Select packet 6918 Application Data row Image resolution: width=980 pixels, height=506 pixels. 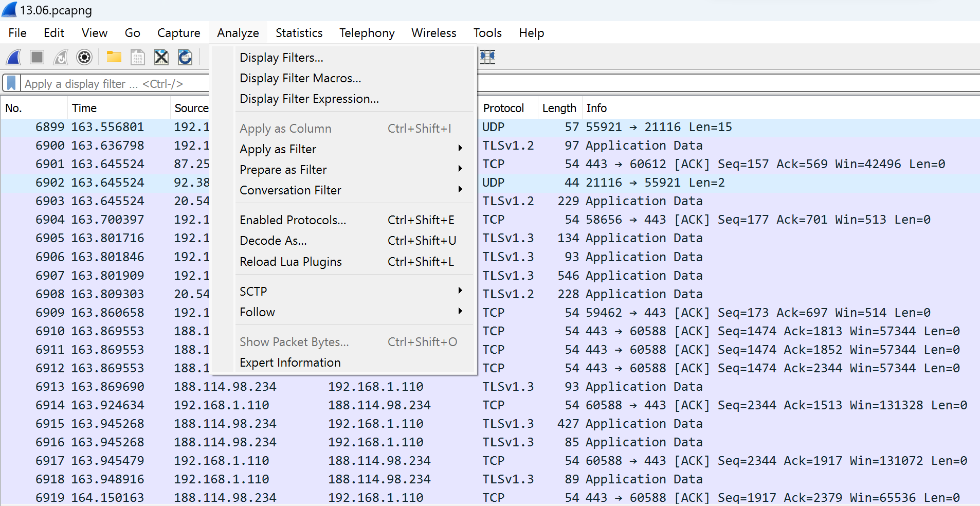point(490,479)
